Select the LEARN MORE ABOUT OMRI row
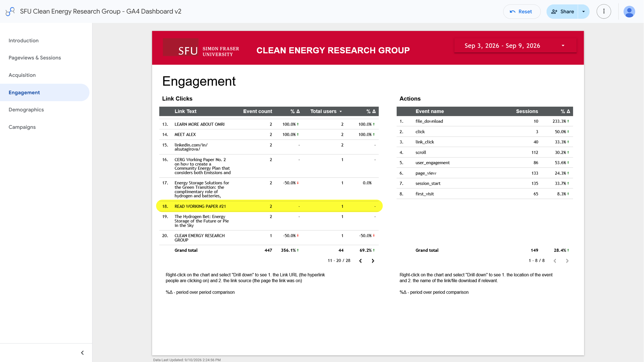 269,124
